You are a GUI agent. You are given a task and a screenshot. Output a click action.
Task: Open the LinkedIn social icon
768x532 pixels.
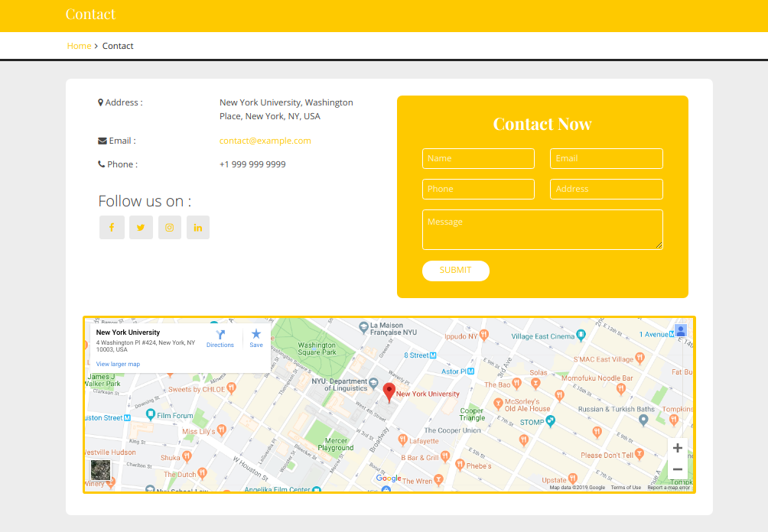coord(198,228)
